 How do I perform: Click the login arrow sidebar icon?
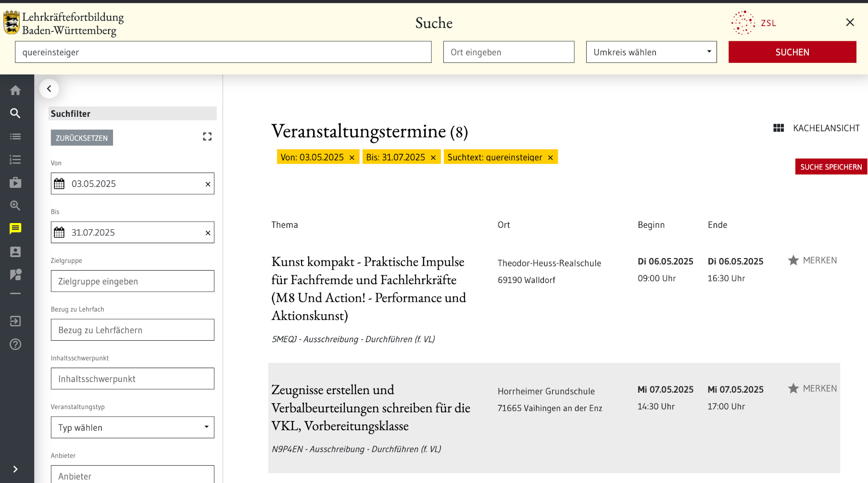point(15,321)
